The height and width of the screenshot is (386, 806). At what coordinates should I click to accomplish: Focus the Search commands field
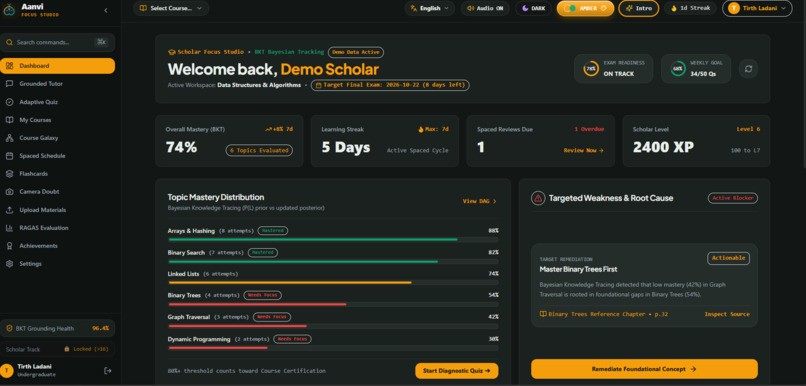[x=58, y=43]
